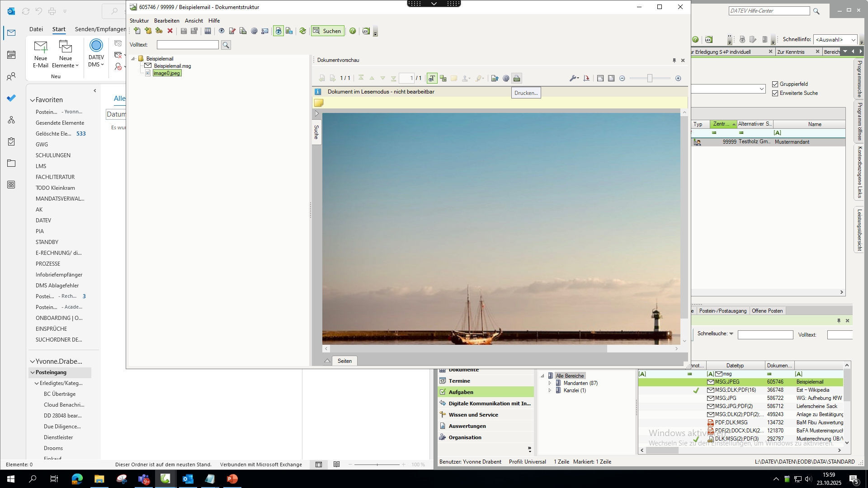Toggle the text view mode in preview toolbar
The height and width of the screenshot is (488, 868).
point(432,78)
